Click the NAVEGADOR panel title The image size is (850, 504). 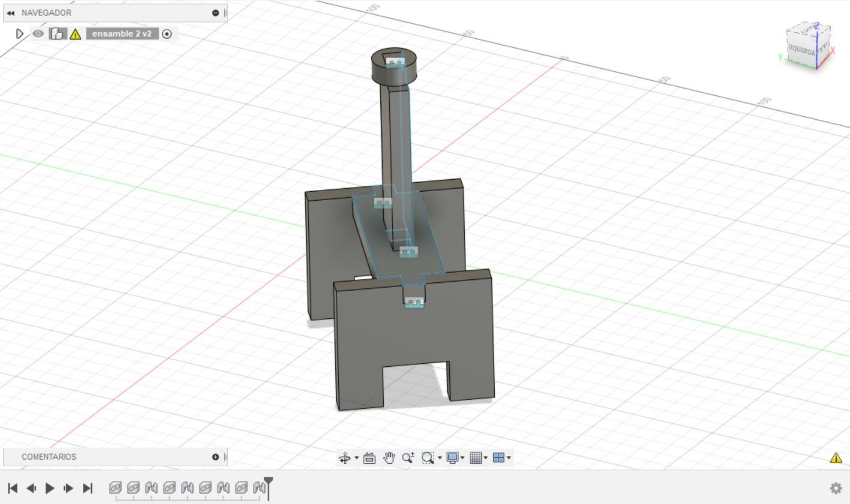46,13
